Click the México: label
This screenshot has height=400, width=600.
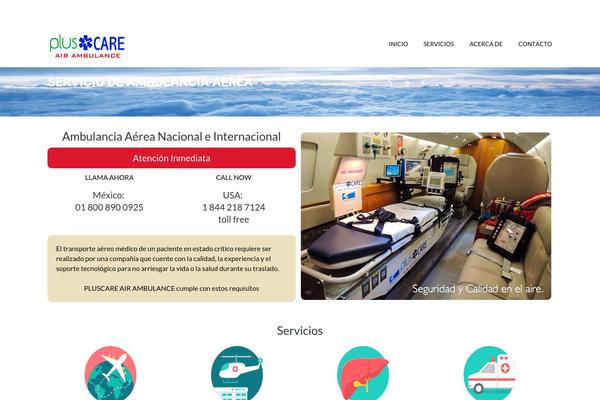tap(109, 195)
